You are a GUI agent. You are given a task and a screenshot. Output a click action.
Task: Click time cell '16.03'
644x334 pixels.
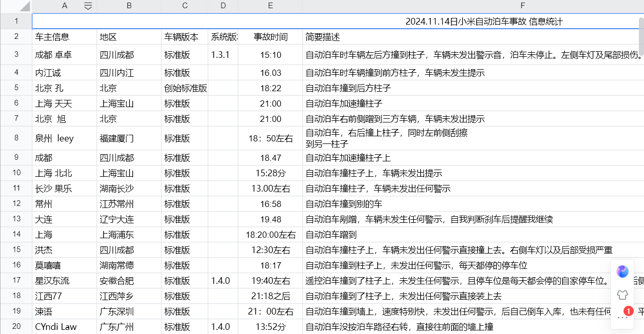271,73
